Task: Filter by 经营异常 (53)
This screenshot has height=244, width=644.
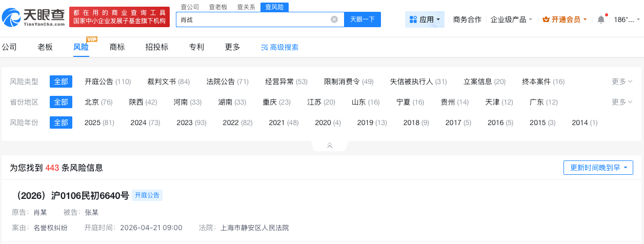Action: point(287,82)
